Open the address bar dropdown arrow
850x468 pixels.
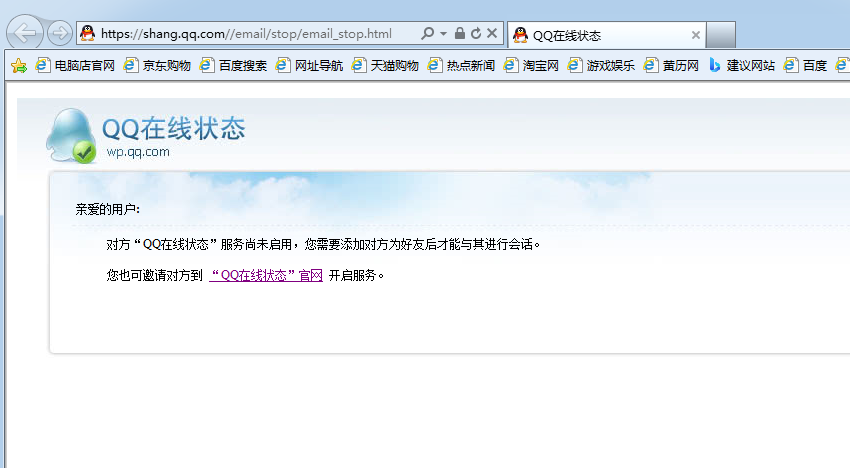(x=443, y=34)
